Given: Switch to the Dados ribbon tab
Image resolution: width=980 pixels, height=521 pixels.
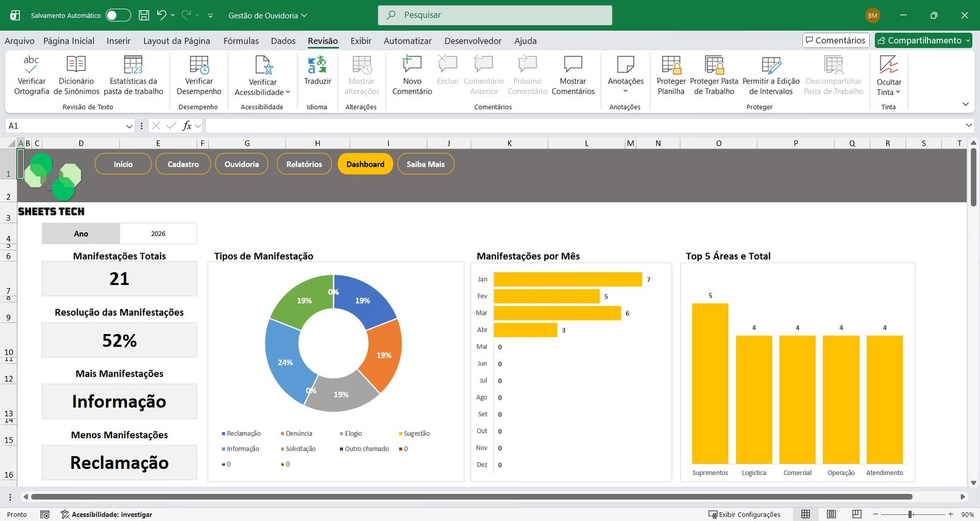Looking at the screenshot, I should [283, 41].
